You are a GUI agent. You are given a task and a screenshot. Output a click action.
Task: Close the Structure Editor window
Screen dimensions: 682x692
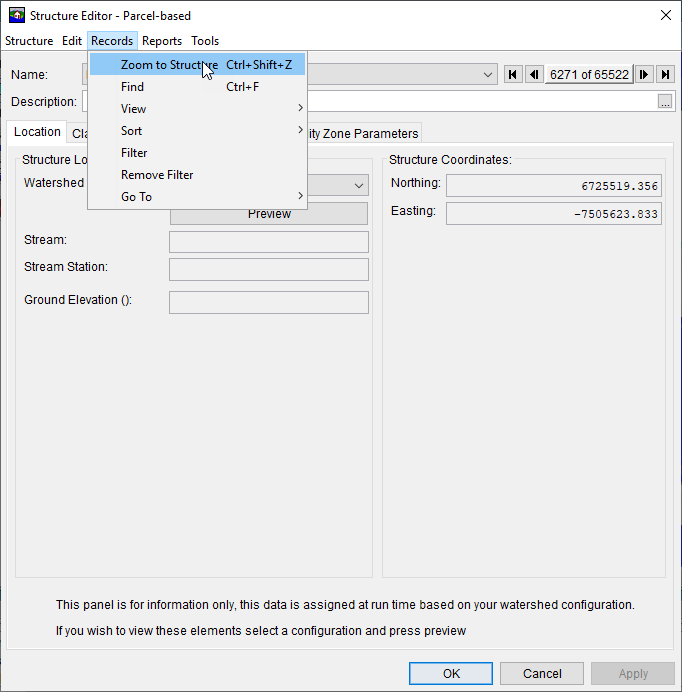click(x=666, y=15)
